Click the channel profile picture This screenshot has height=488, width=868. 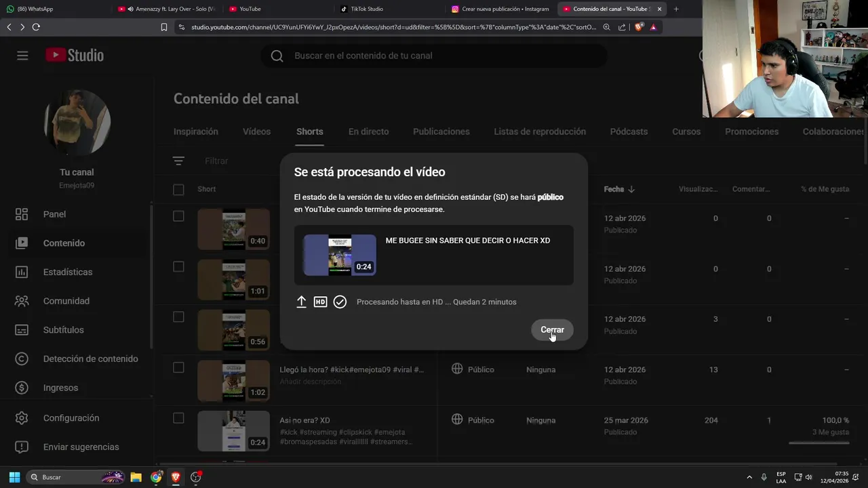point(77,123)
